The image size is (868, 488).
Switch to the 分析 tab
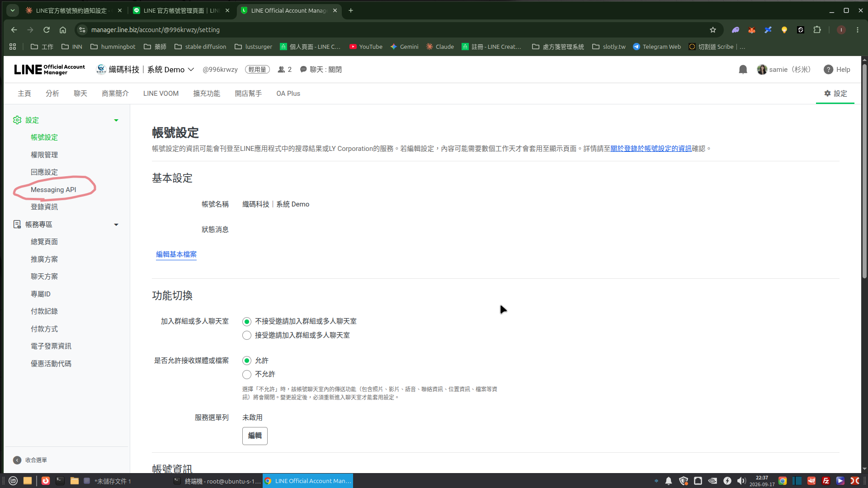(52, 94)
